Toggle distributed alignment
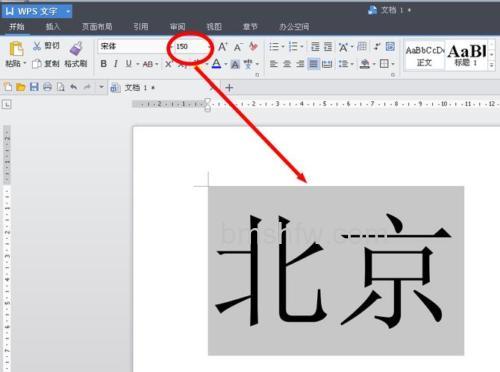 tap(327, 64)
